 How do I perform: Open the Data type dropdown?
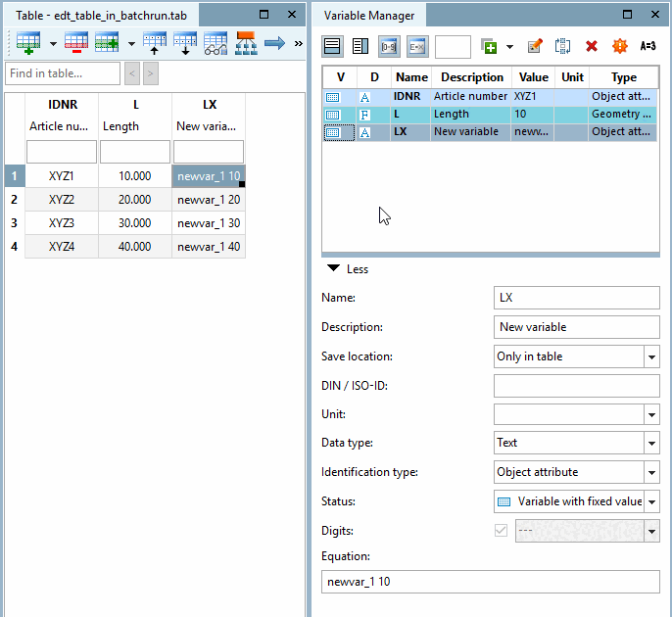[651, 443]
